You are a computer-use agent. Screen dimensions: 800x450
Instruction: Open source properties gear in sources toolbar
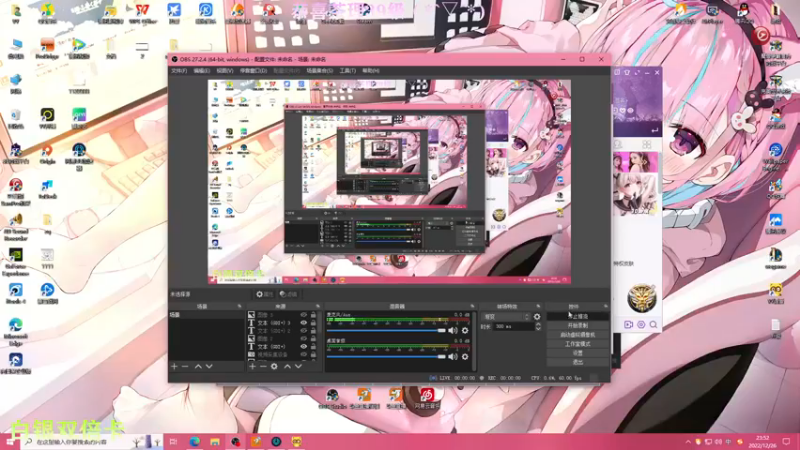click(274, 366)
